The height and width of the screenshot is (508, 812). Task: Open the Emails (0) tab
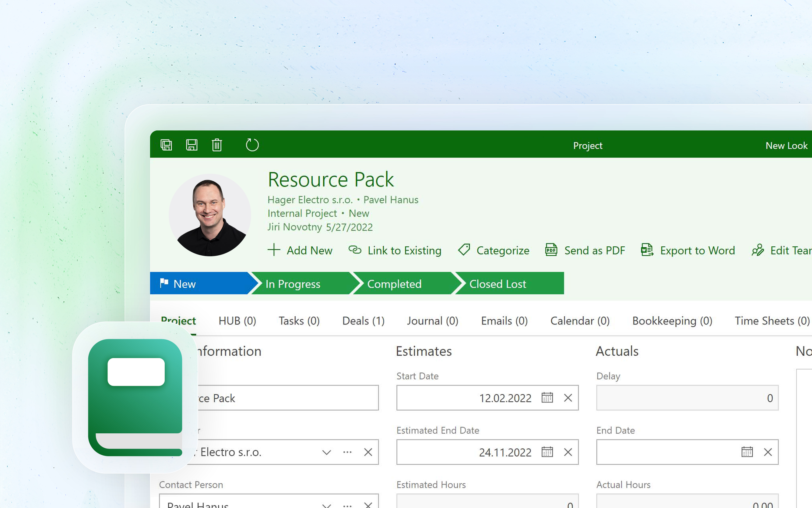(x=504, y=321)
